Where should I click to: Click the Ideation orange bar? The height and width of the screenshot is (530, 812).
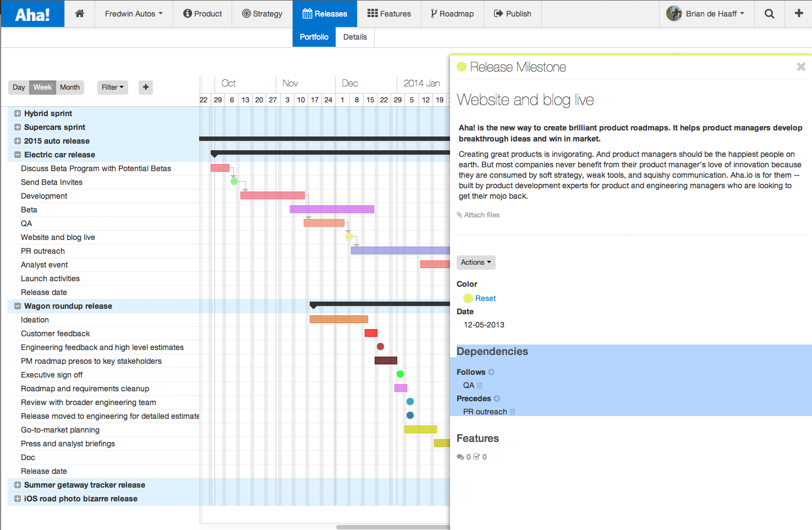pyautogui.click(x=339, y=319)
